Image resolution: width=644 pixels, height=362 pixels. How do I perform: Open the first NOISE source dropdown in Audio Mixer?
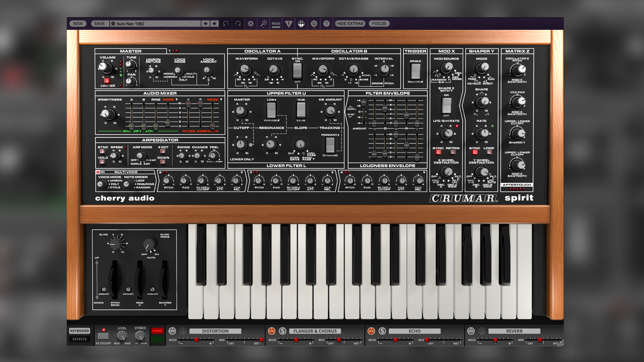coord(170,100)
